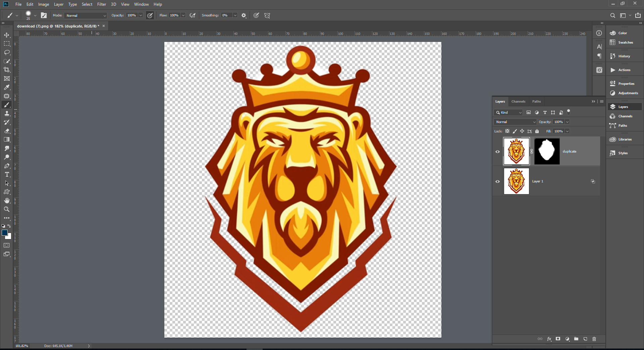Viewport: 644px width, 350px height.
Task: Select the Crop tool
Action: 7,70
